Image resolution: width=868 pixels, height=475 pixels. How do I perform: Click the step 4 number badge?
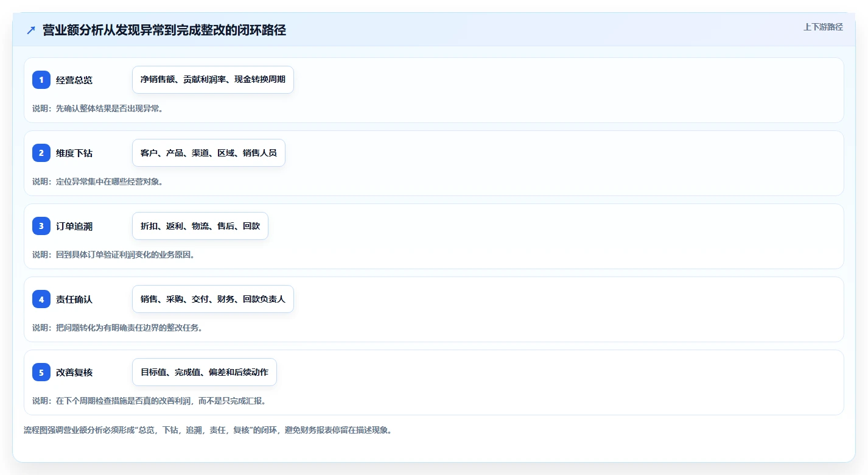(x=41, y=299)
